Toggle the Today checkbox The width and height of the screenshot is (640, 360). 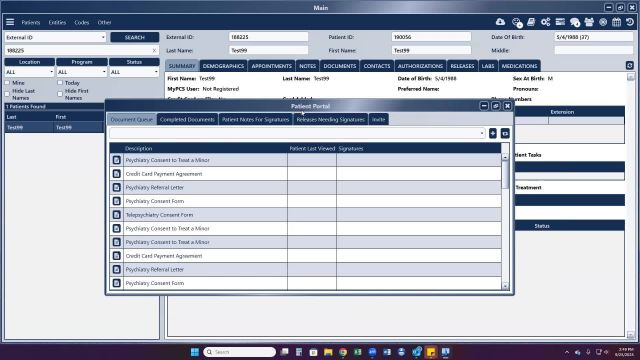[60, 83]
